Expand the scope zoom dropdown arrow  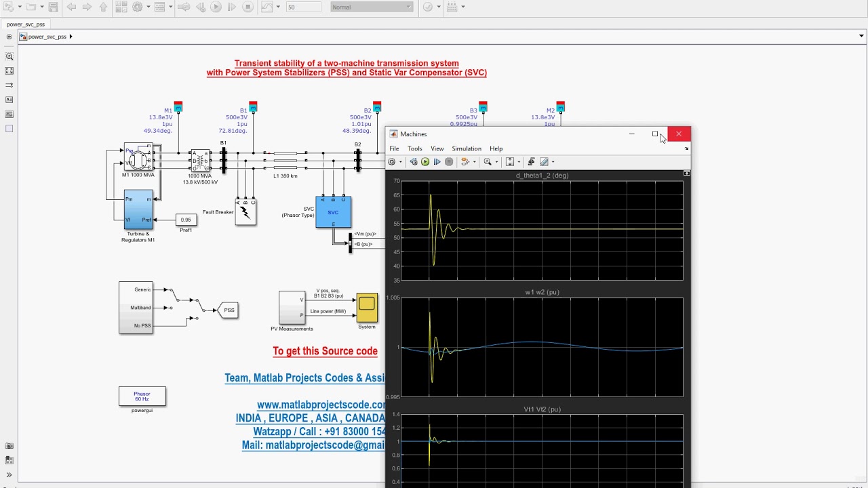click(496, 161)
